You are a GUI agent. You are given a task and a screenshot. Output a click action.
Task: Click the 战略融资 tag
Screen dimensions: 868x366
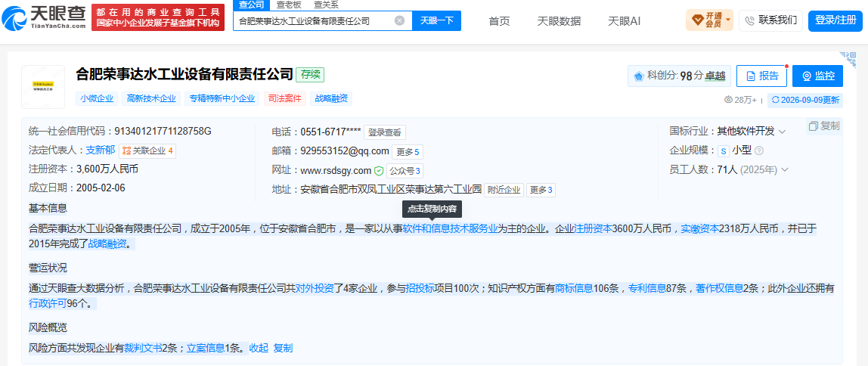331,98
